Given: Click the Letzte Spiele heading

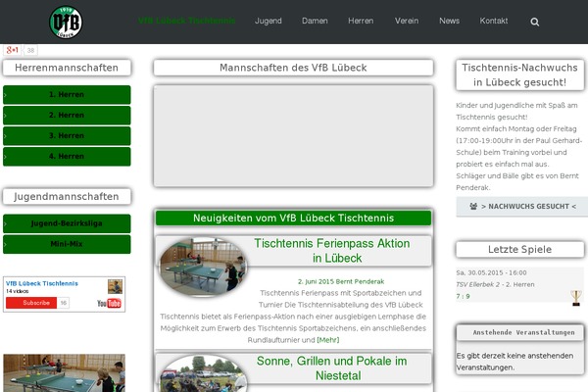Looking at the screenshot, I should pyautogui.click(x=519, y=250).
